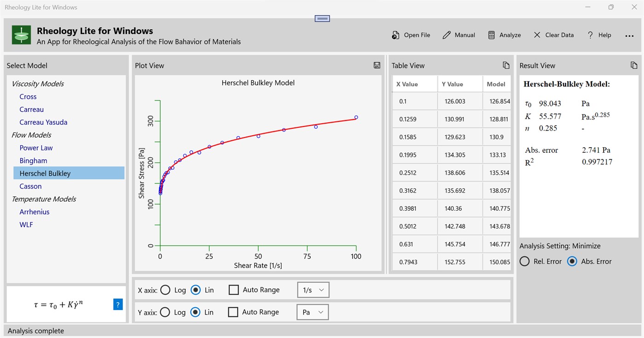Viewport: 644px width, 338px height.
Task: Switch the X axis to Log scale
Action: [166, 290]
